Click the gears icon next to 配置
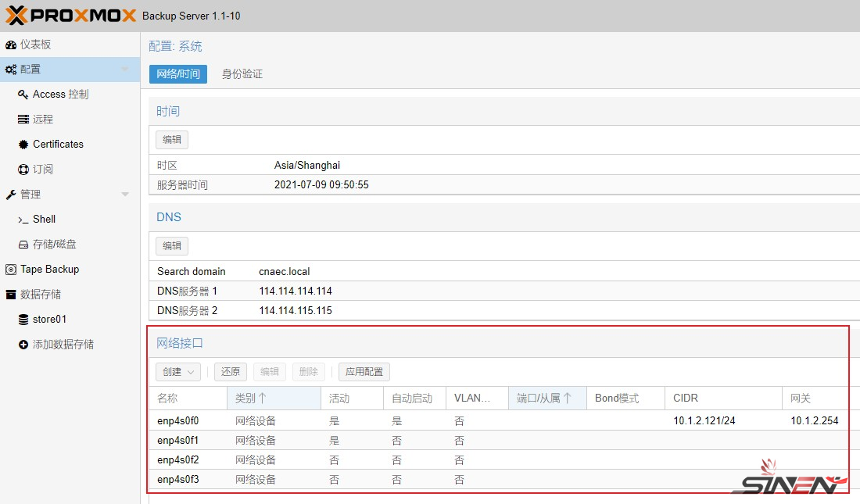860x504 pixels. (x=10, y=70)
